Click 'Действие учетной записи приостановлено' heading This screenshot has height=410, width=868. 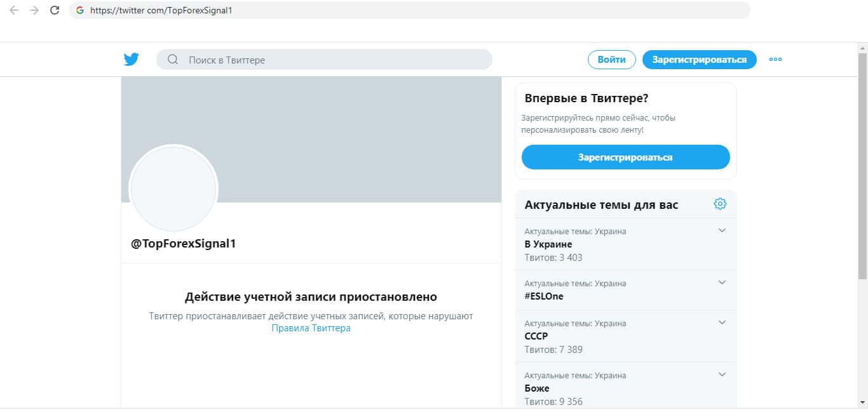[311, 296]
